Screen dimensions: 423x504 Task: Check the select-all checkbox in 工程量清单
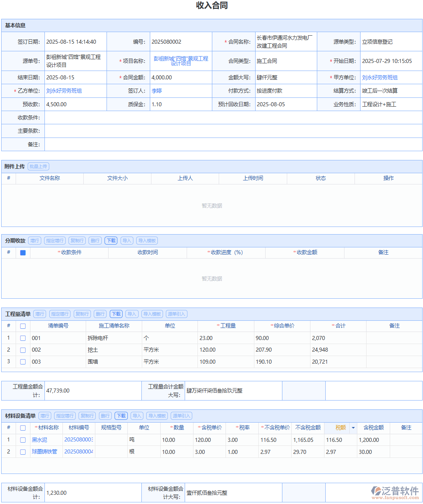[x=23, y=326]
